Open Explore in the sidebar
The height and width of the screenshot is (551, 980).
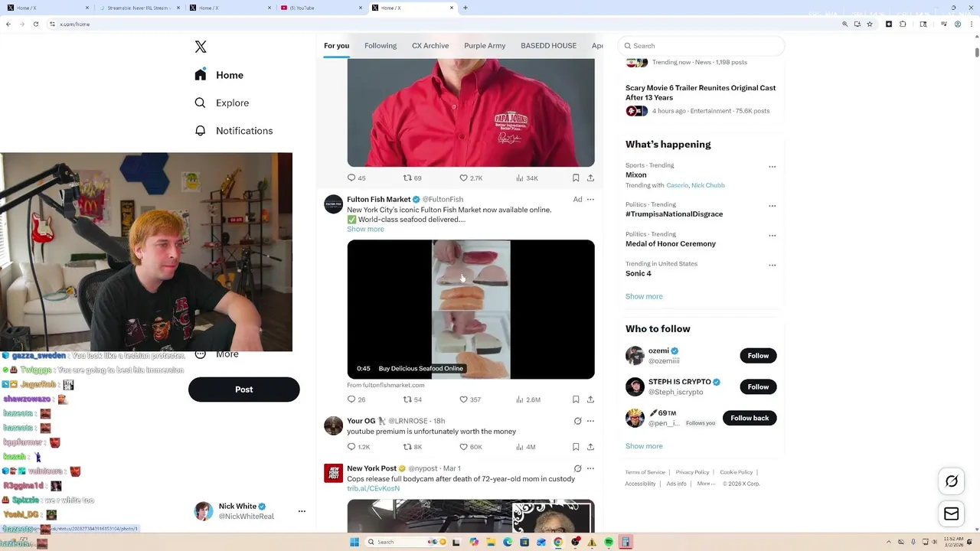[221, 103]
